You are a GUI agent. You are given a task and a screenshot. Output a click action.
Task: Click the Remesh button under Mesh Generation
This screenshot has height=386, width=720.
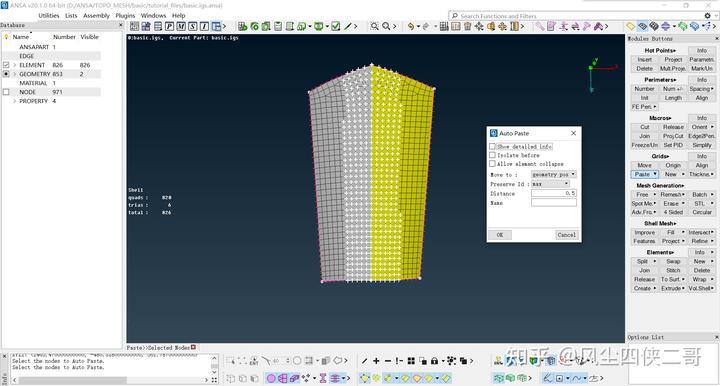click(673, 195)
